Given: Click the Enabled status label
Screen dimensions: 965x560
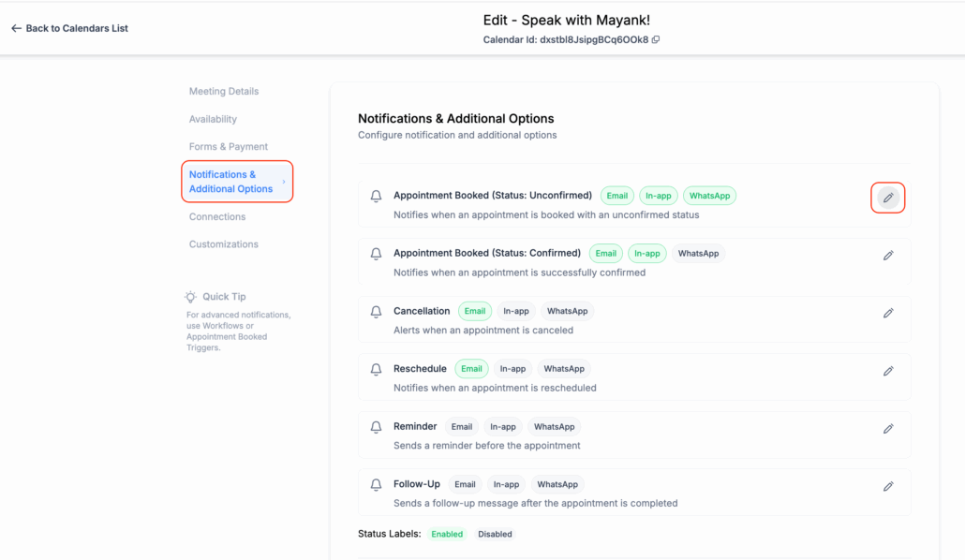Looking at the screenshot, I should (447, 534).
